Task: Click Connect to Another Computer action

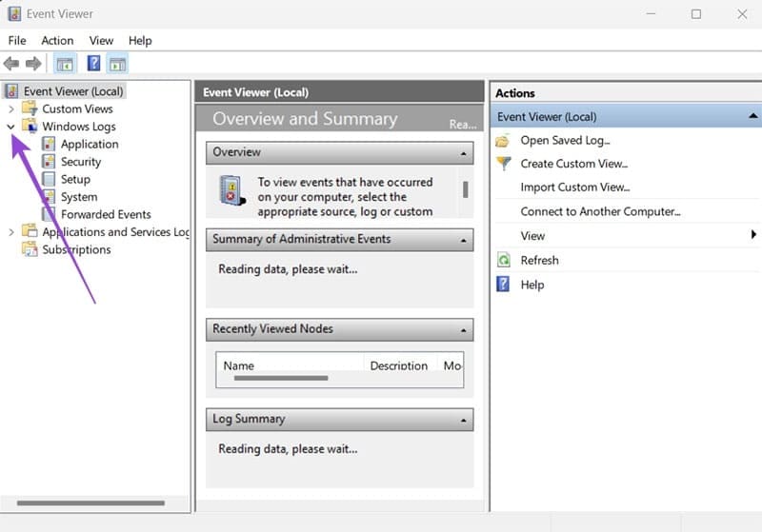Action: coord(600,211)
